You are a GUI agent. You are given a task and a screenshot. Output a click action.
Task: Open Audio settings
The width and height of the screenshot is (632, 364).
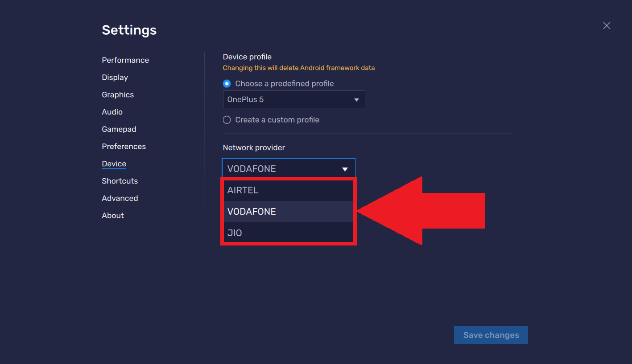[112, 112]
